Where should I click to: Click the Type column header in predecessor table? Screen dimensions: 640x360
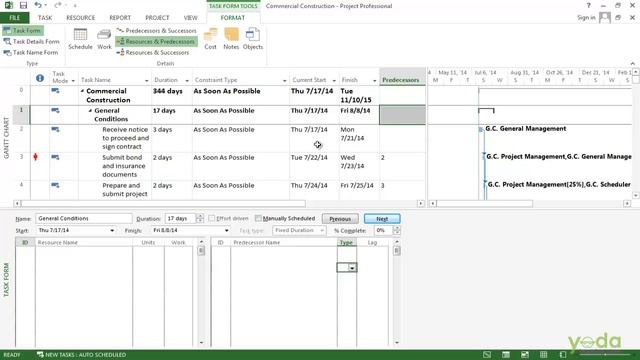[x=347, y=242]
